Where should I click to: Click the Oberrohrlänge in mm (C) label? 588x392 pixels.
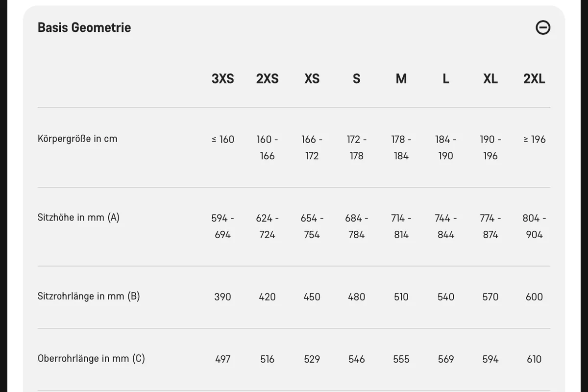click(91, 358)
